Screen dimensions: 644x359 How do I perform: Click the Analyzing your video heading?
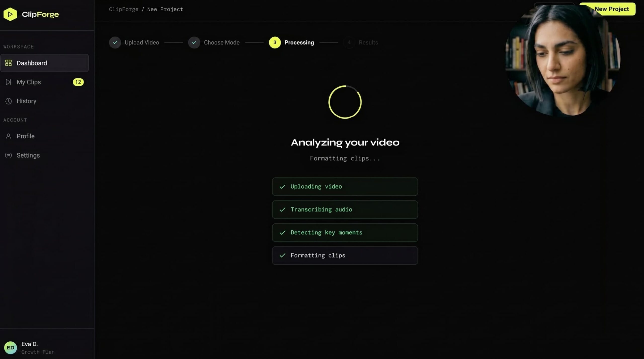(x=345, y=142)
